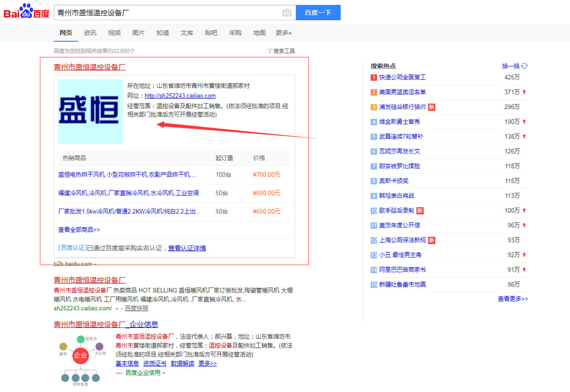Screen dimensions: 570x392
Task: Expand dropdown arrow after sh252243.cailiao.com/
Action: [x=116, y=309]
